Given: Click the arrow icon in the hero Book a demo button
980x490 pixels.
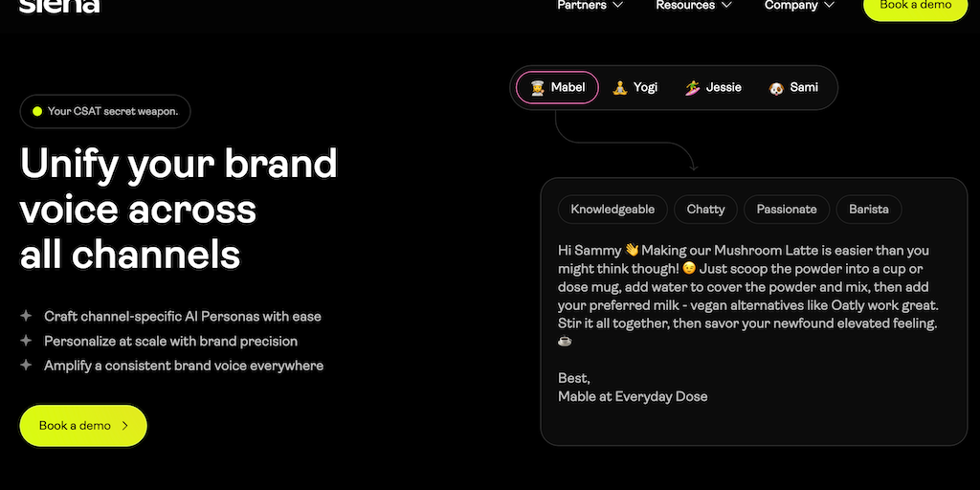Looking at the screenshot, I should pos(124,426).
